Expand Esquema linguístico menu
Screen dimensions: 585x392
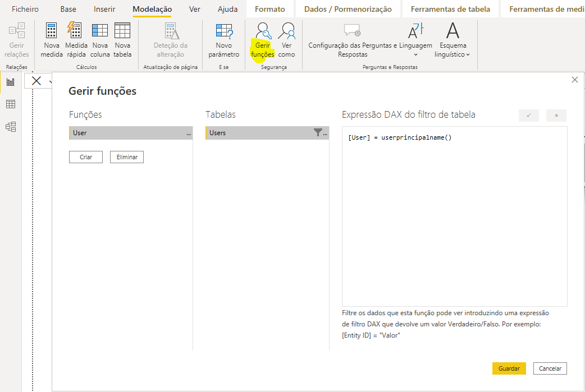453,40
